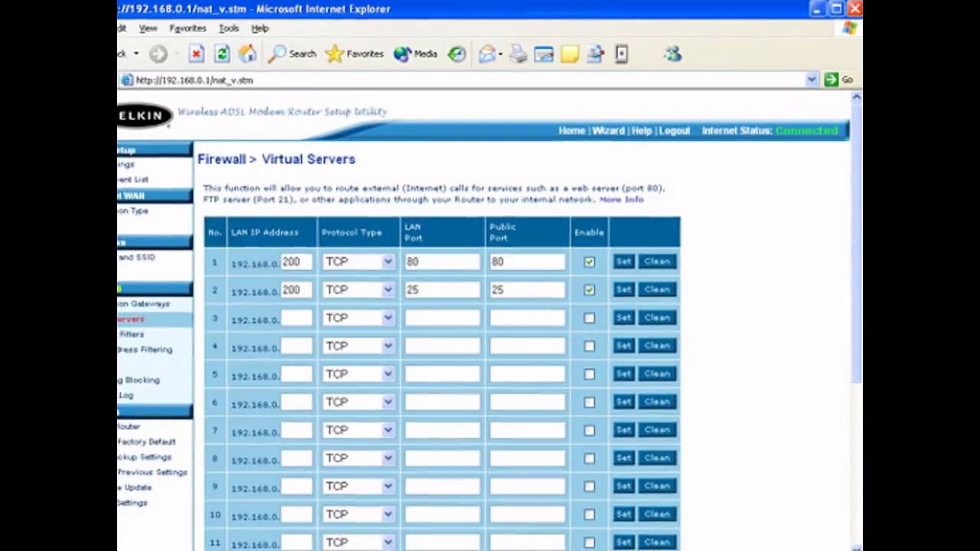This screenshot has height=551, width=980.
Task: Click the Home link in the router header
Action: click(572, 131)
